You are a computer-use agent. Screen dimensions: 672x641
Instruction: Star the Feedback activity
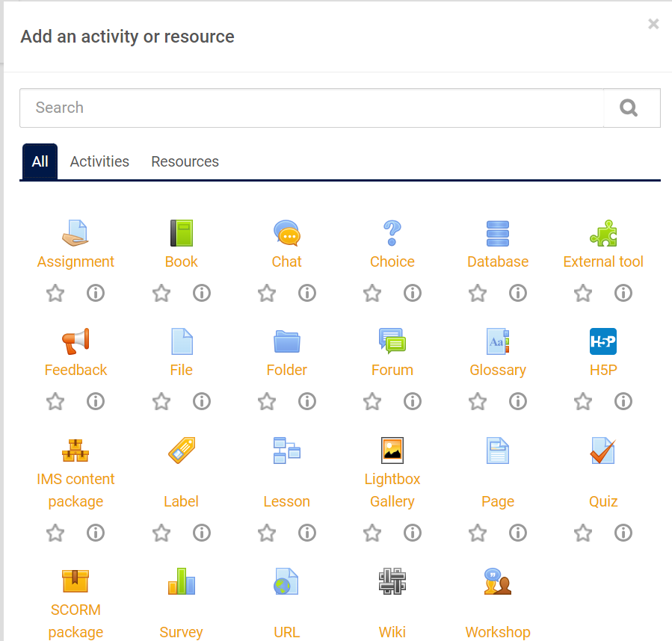[x=55, y=401]
